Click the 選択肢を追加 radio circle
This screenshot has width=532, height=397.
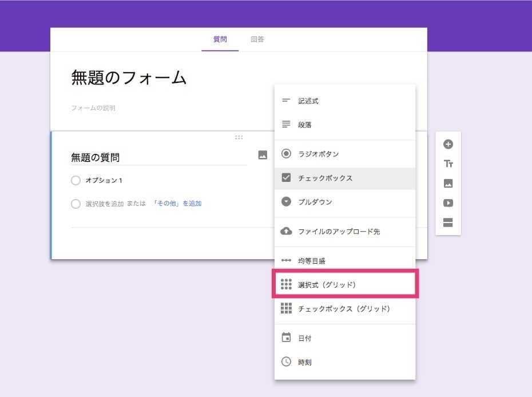click(76, 204)
